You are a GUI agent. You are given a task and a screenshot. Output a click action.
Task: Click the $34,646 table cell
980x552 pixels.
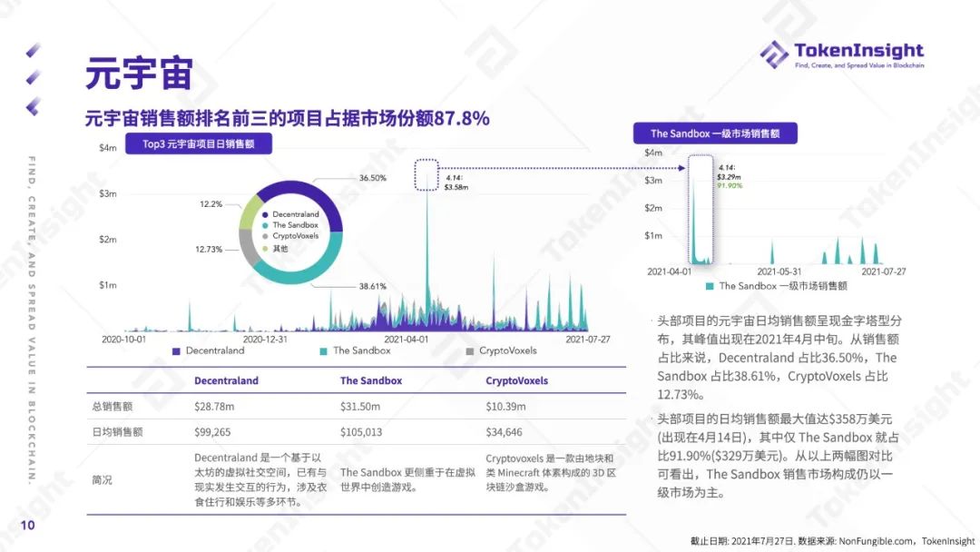click(x=504, y=432)
